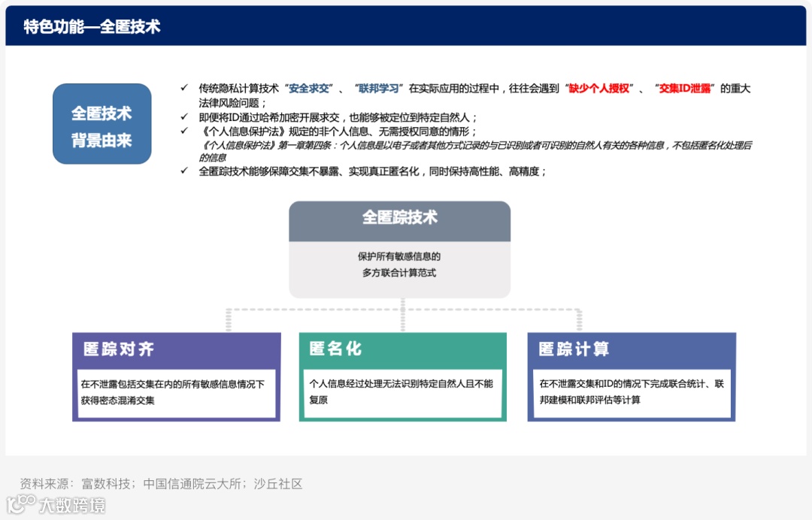Click the checkmark bullet beside 即便将ID通过哈希加密
812x520 pixels.
point(184,117)
